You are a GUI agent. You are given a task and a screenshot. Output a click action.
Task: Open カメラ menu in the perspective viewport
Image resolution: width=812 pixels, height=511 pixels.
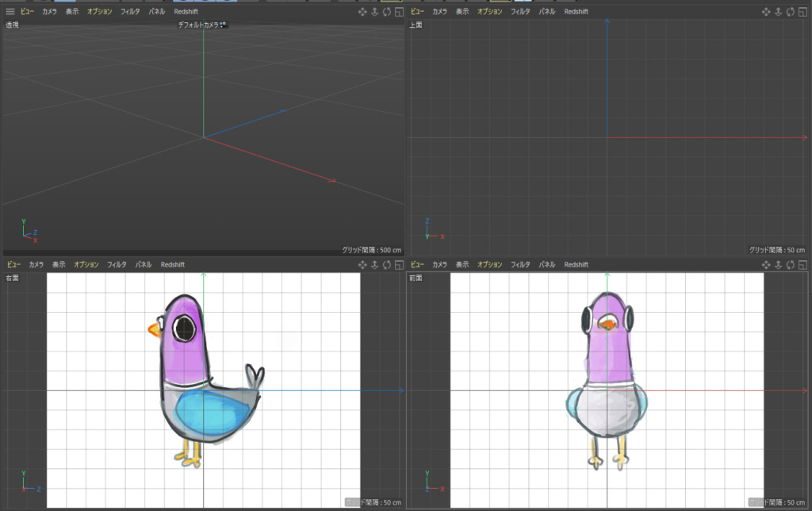(49, 12)
